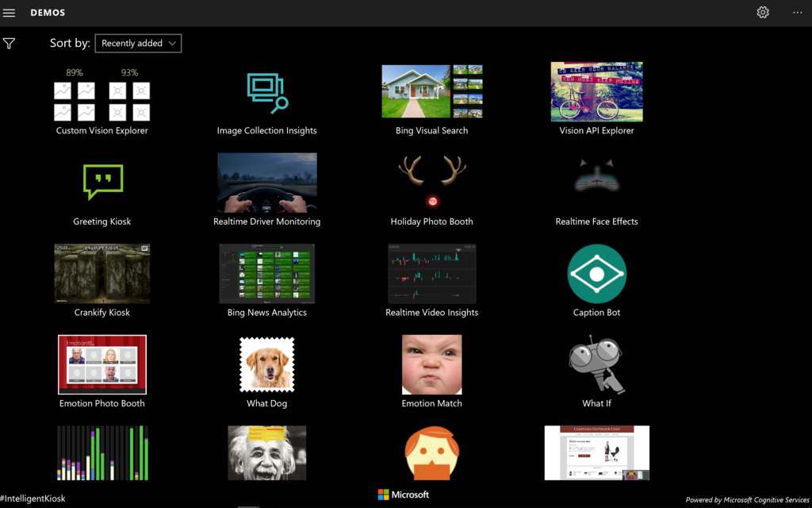This screenshot has width=812, height=508.
Task: Open the hamburger navigation menu
Action: pyautogui.click(x=9, y=13)
